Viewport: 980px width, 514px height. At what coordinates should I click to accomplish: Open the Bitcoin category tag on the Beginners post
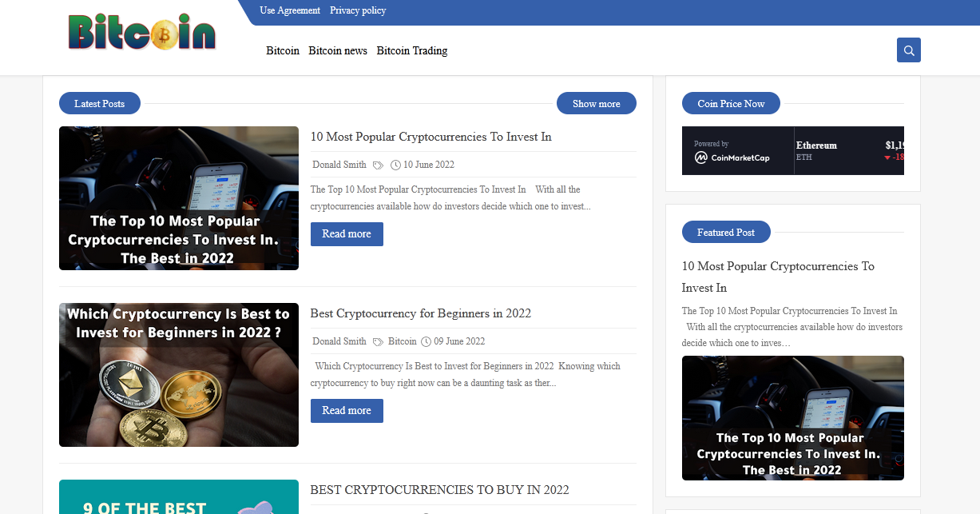click(x=403, y=341)
